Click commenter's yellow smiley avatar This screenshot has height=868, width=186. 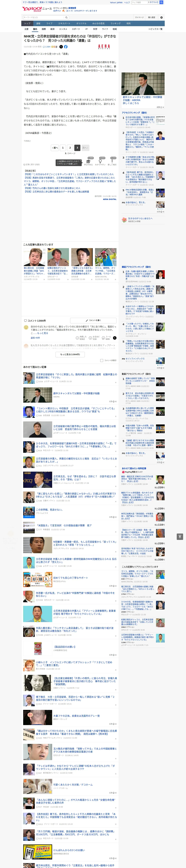[x=26, y=327]
